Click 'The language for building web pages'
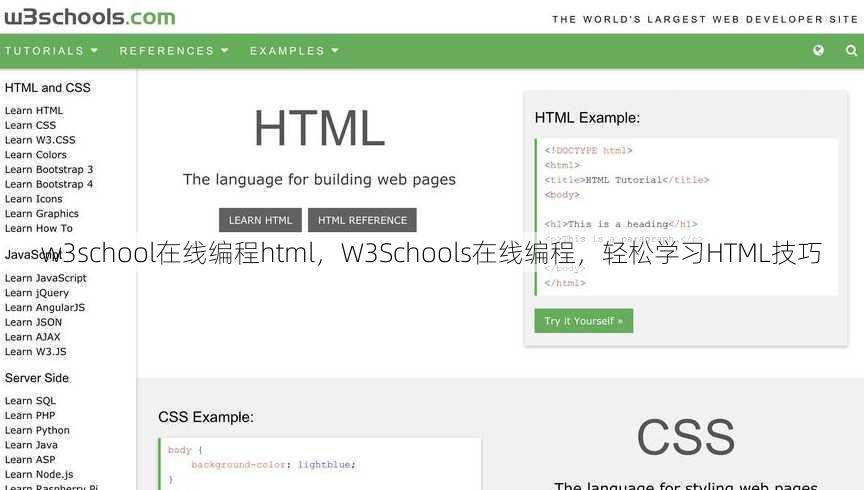 (319, 180)
